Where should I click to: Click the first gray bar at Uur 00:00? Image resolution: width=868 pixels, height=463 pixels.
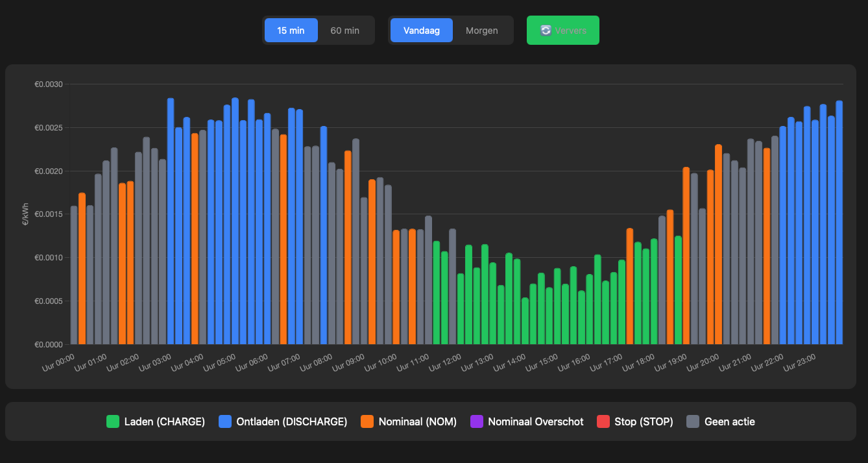tap(74, 275)
